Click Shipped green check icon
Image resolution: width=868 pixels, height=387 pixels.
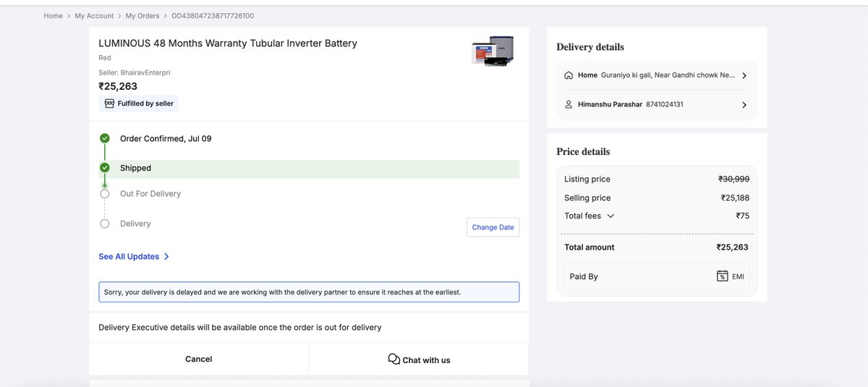point(105,168)
